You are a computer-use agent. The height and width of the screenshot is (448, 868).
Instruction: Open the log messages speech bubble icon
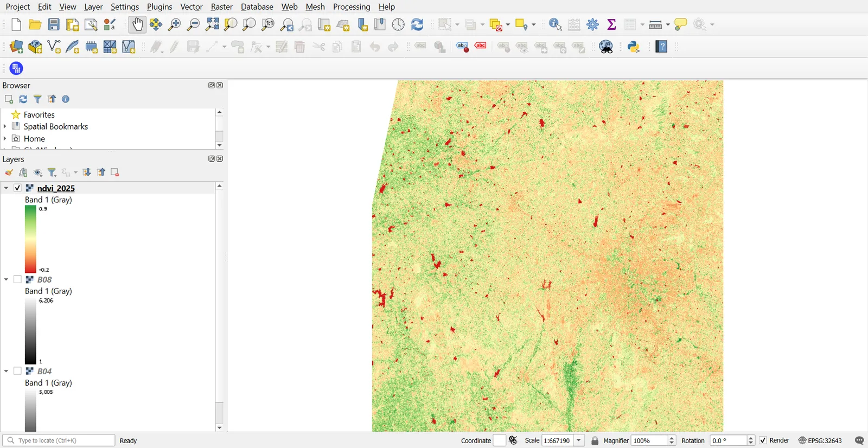click(859, 440)
